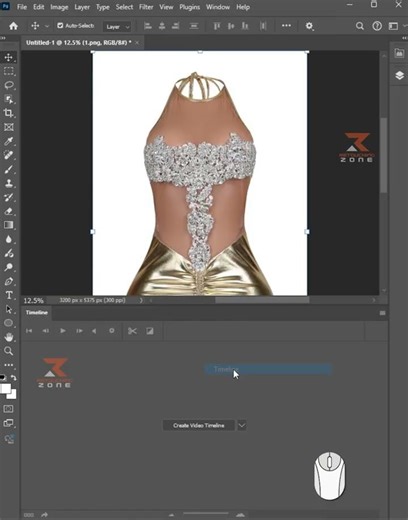Select the Timeline panel tab
Screen dimensions: 408x520
pyautogui.click(x=37, y=313)
